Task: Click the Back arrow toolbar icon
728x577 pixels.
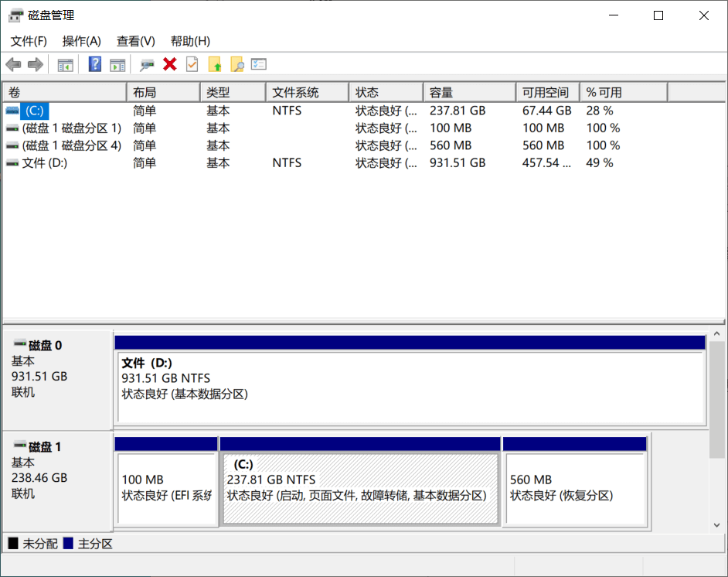Action: pyautogui.click(x=14, y=64)
